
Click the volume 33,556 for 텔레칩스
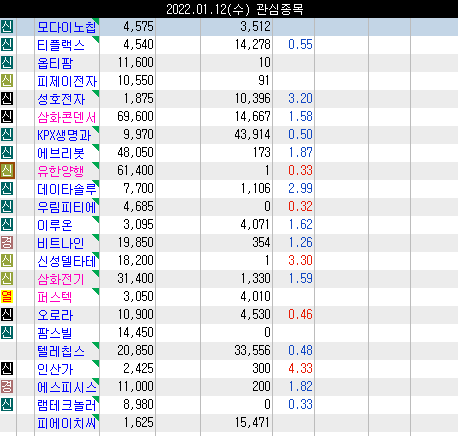click(252, 350)
